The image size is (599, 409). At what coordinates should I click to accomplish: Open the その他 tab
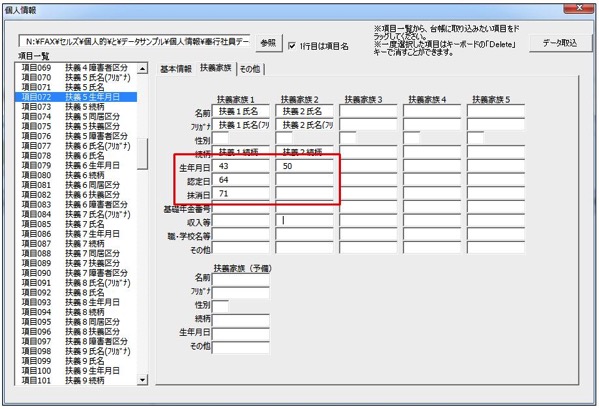(250, 69)
